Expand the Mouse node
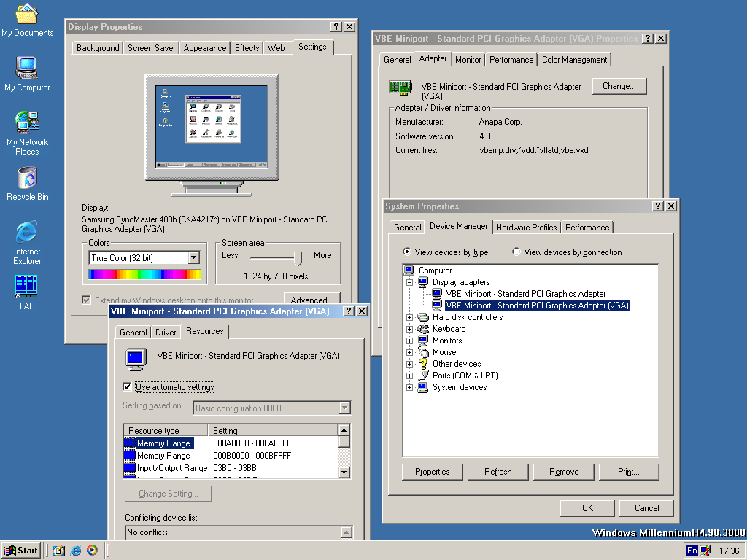 click(409, 352)
